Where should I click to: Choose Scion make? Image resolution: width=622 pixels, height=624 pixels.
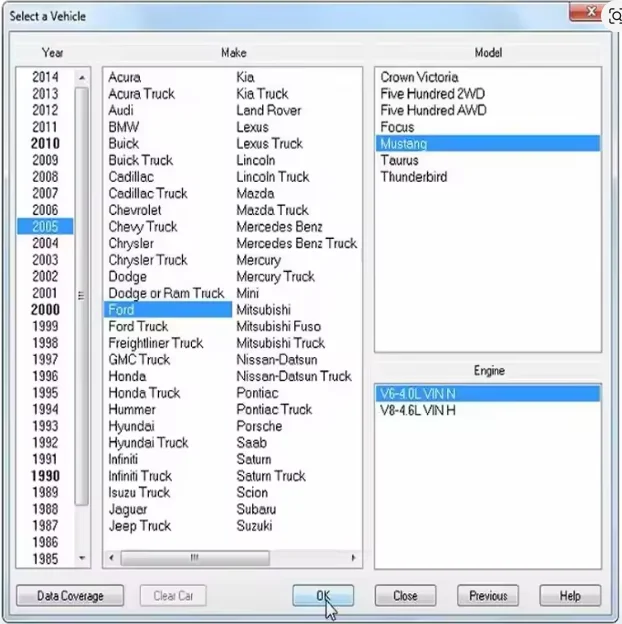(x=252, y=492)
